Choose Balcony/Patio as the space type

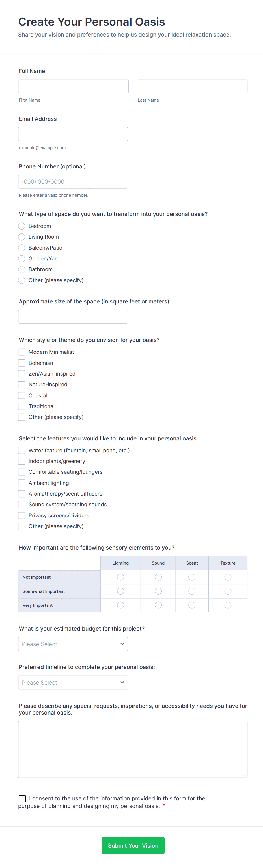(x=21, y=248)
